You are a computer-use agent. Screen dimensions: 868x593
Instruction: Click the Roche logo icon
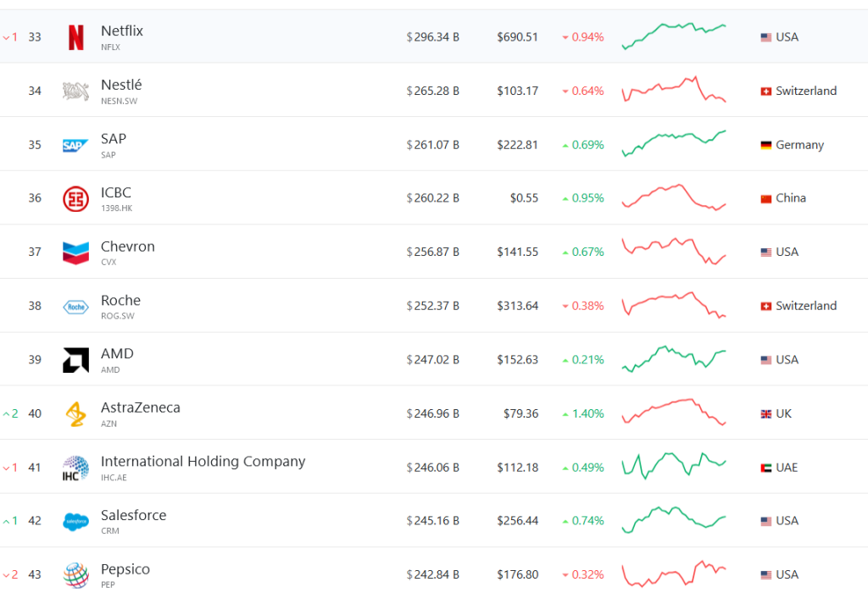[x=75, y=307]
